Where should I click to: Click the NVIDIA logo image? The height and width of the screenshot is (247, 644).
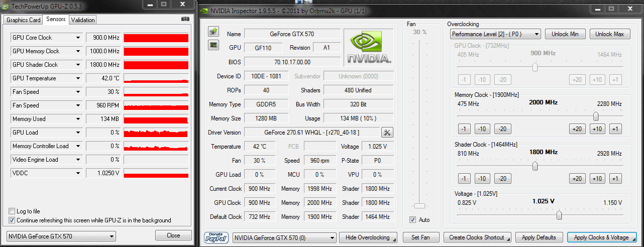tap(369, 47)
